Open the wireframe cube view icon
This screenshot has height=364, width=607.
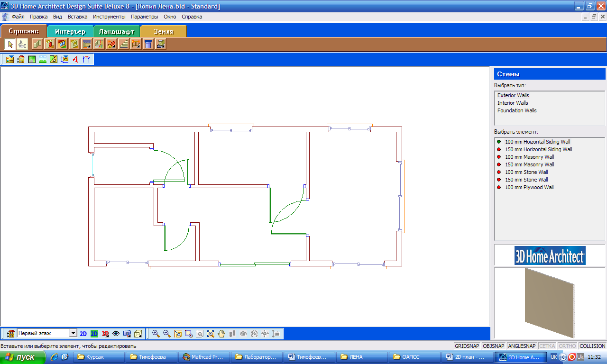click(x=138, y=334)
